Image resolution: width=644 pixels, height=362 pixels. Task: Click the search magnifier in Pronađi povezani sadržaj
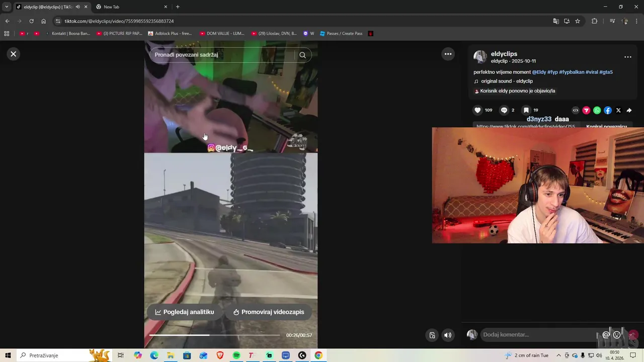coord(302,55)
